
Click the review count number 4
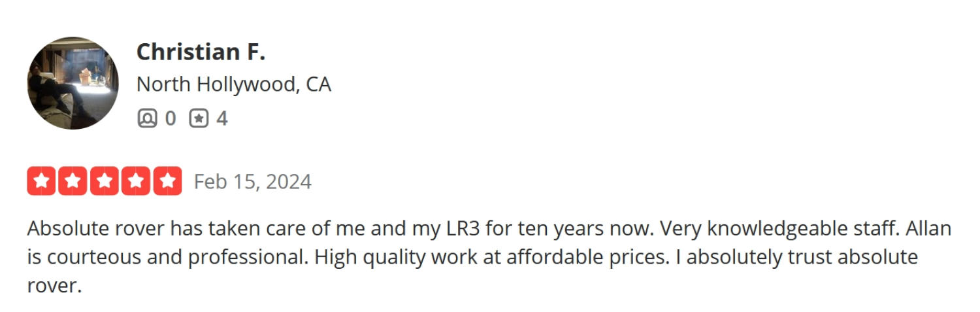coord(221,118)
